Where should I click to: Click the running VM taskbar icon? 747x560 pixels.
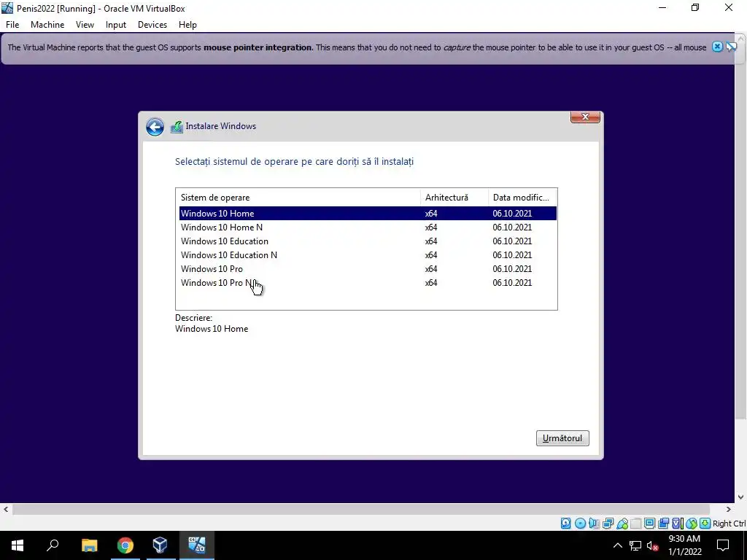[196, 545]
